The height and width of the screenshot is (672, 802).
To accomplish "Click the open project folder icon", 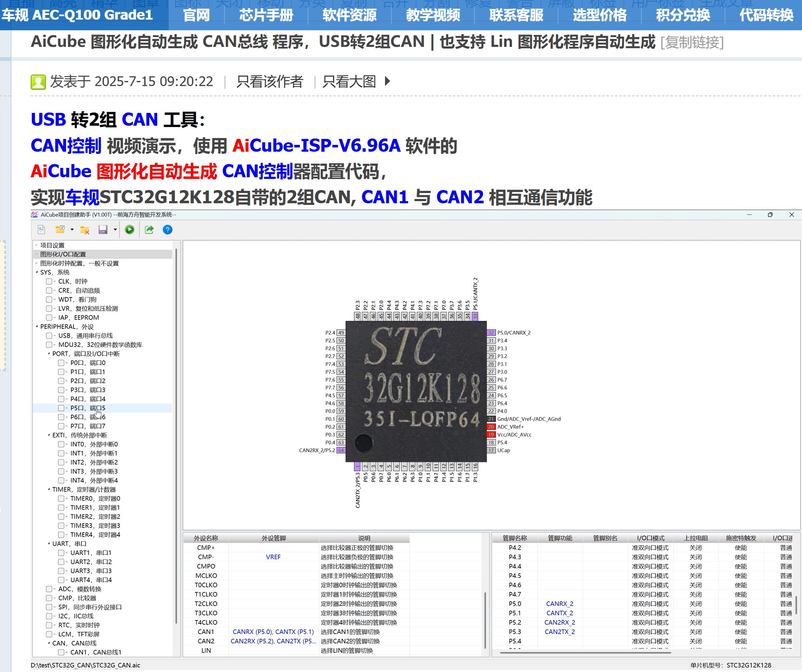I will (60, 230).
